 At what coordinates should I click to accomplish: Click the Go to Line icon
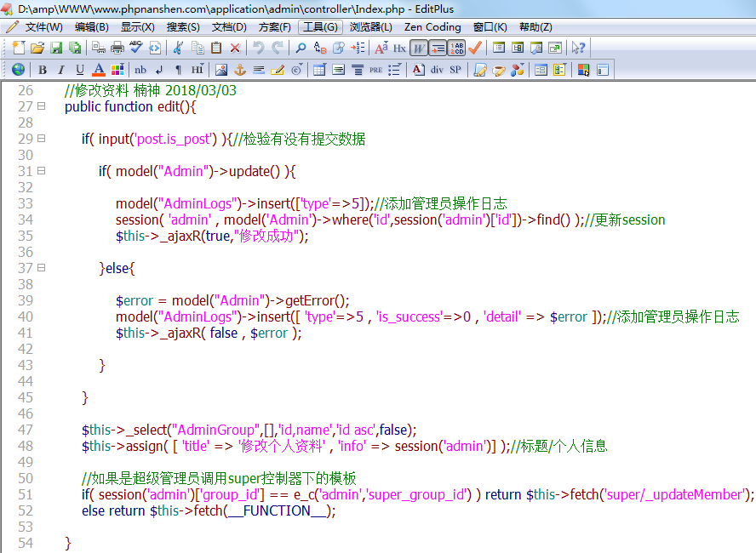[x=358, y=48]
